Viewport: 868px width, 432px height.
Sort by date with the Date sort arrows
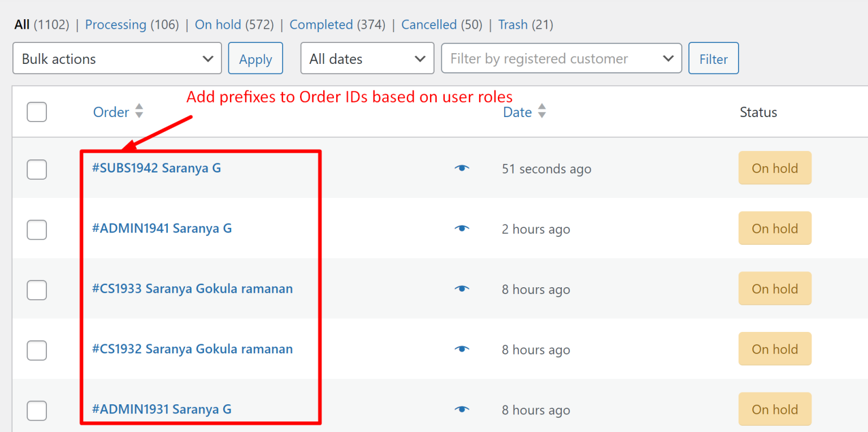pyautogui.click(x=541, y=111)
